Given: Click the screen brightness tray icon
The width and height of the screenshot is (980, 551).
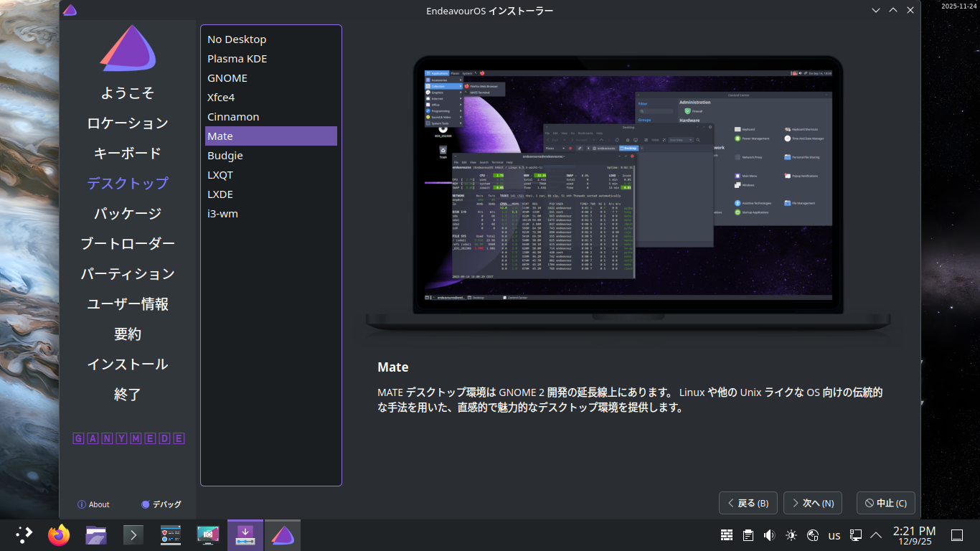Looking at the screenshot, I should coord(791,535).
